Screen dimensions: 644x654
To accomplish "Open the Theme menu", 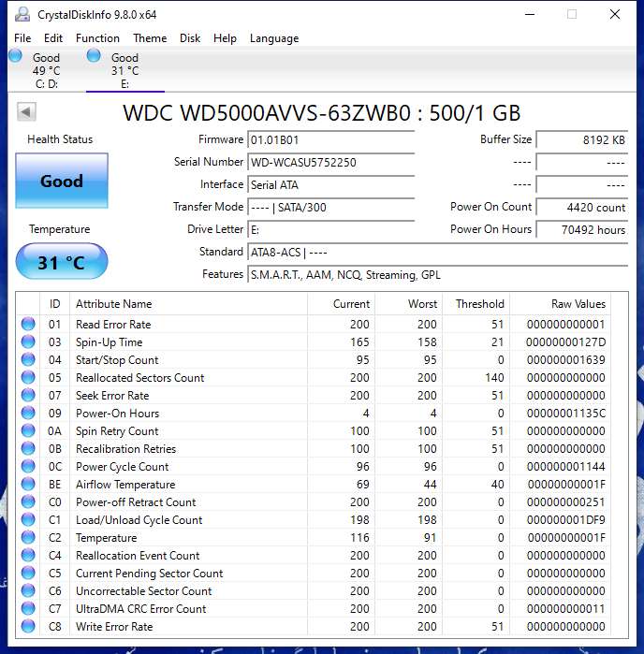I will click(150, 38).
